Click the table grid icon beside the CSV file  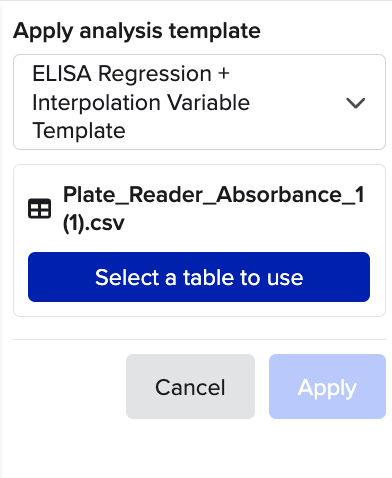click(39, 209)
